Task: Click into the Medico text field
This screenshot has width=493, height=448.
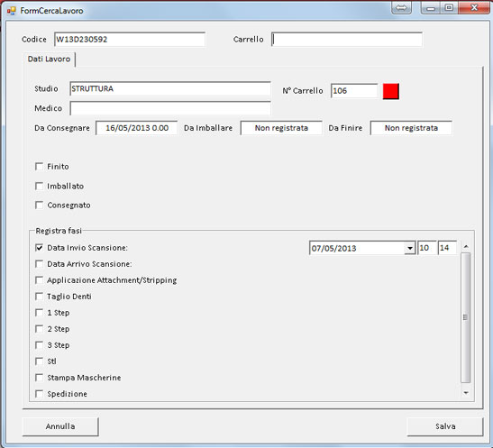Action: tap(170, 108)
